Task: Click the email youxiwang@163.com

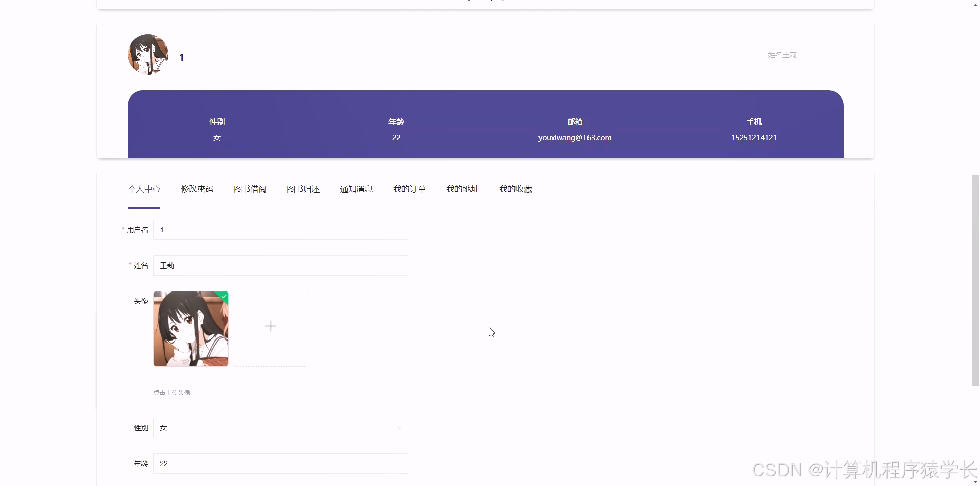Action: coord(575,137)
